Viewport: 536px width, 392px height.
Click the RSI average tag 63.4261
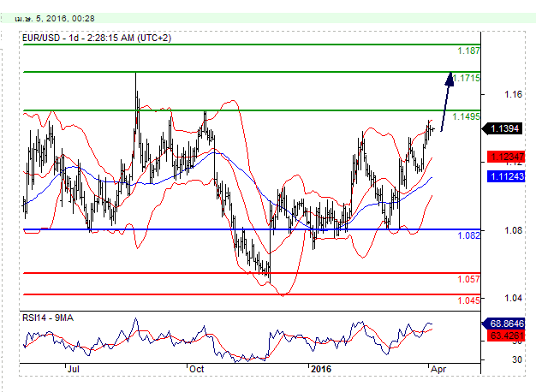[x=506, y=336]
